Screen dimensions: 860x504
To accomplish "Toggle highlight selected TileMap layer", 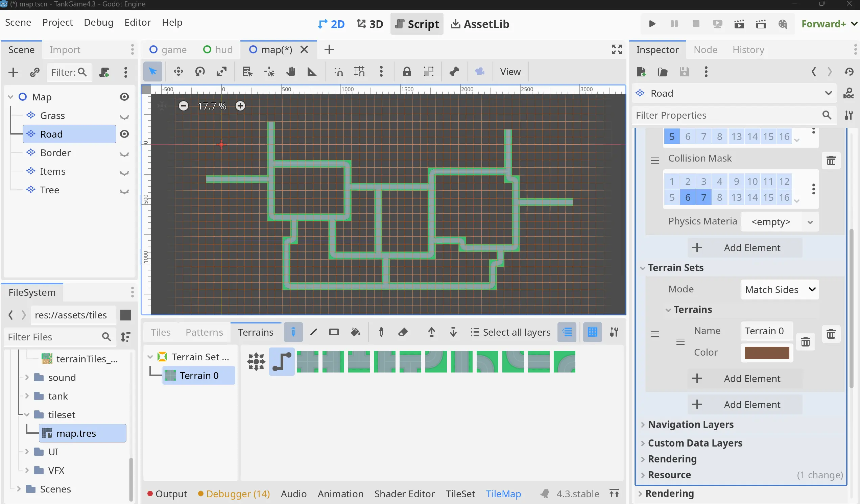I will click(x=567, y=332).
